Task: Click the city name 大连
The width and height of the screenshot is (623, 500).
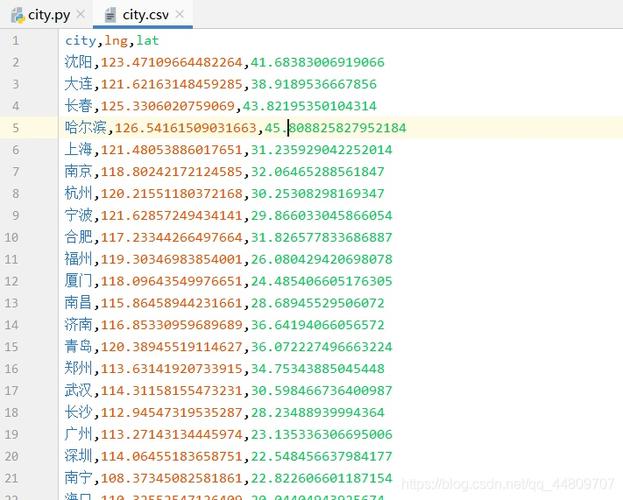Action: point(79,84)
